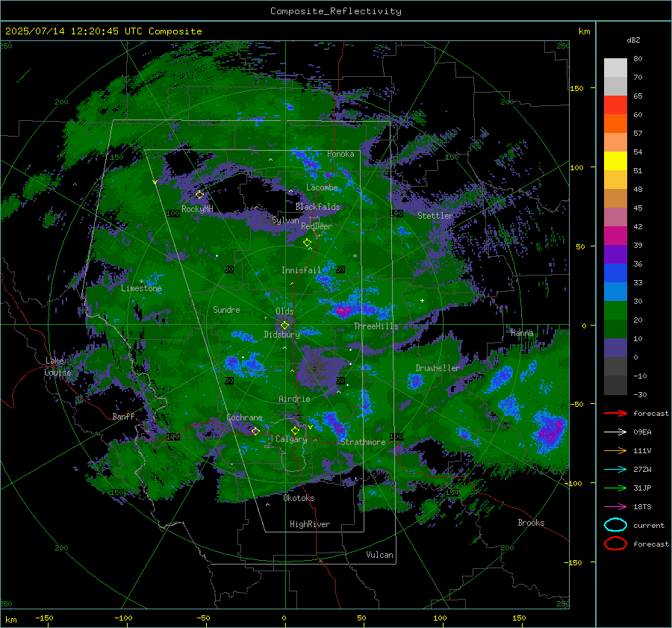This screenshot has width=672, height=628.
Task: Click the white 09EA arrow legend icon
Action: point(615,432)
